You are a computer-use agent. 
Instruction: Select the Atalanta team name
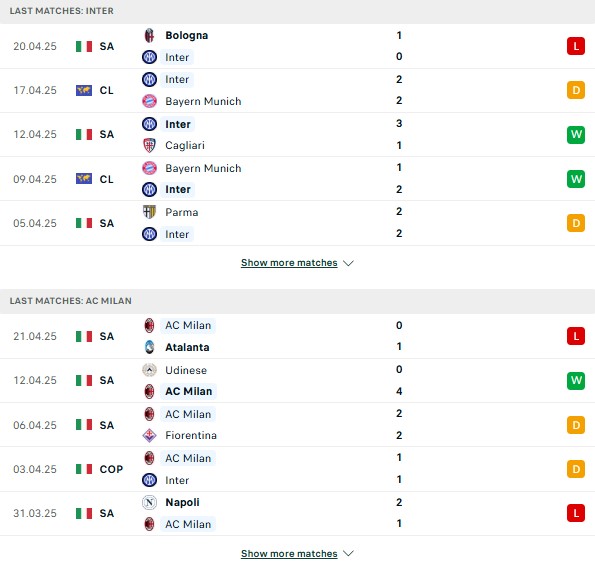[187, 347]
